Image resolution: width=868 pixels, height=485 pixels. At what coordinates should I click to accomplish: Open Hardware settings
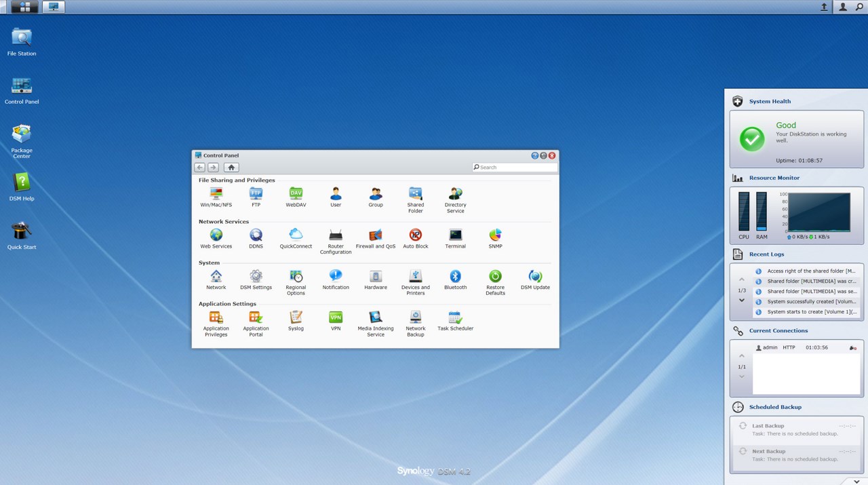pos(376,279)
